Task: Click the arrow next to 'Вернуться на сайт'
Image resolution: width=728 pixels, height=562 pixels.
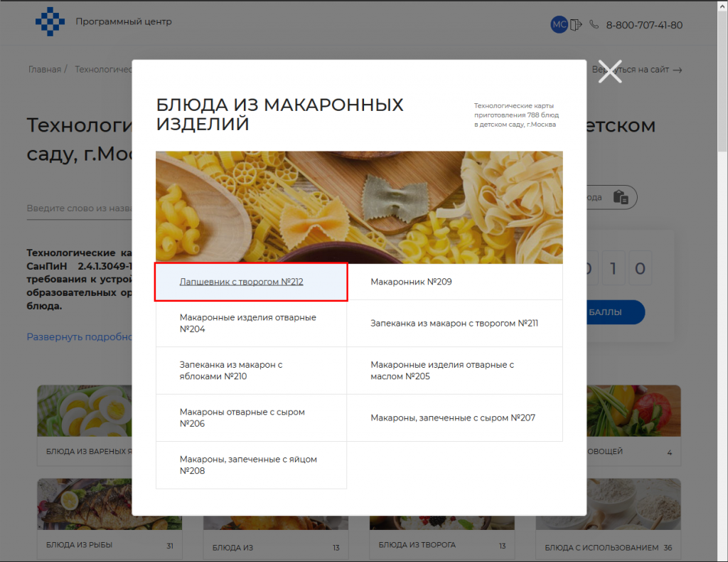Action: tap(678, 70)
